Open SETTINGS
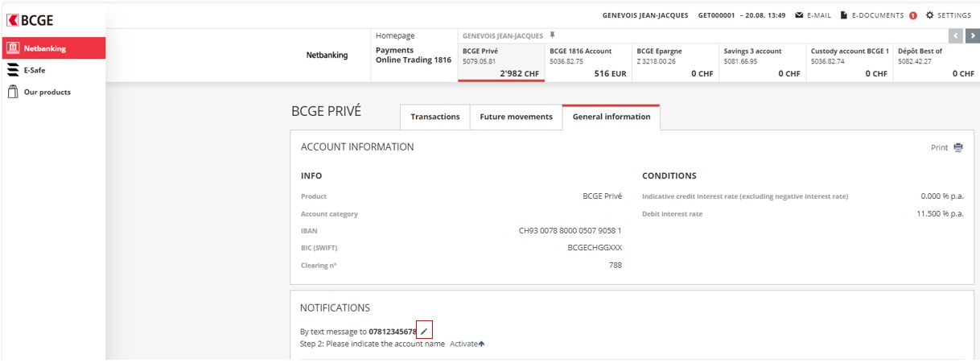Viewport: 980px width, 363px height. [x=954, y=15]
